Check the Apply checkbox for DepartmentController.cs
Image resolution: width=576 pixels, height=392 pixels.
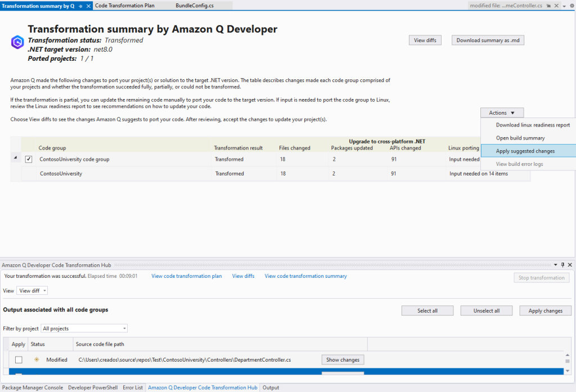click(19, 359)
